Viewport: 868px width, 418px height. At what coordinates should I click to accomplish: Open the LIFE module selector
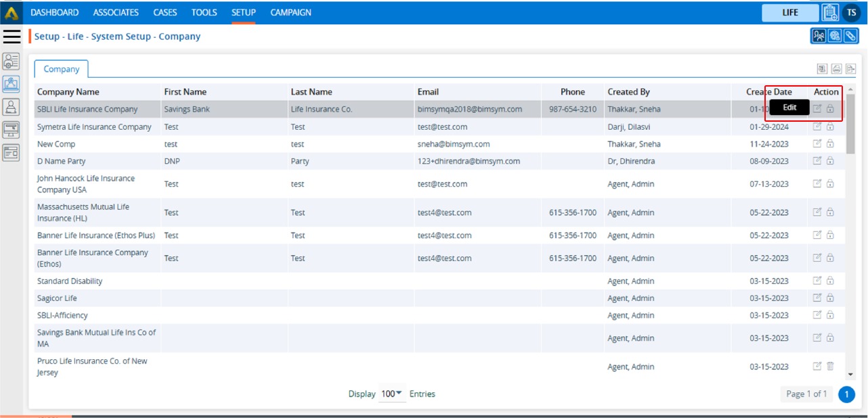(x=790, y=12)
